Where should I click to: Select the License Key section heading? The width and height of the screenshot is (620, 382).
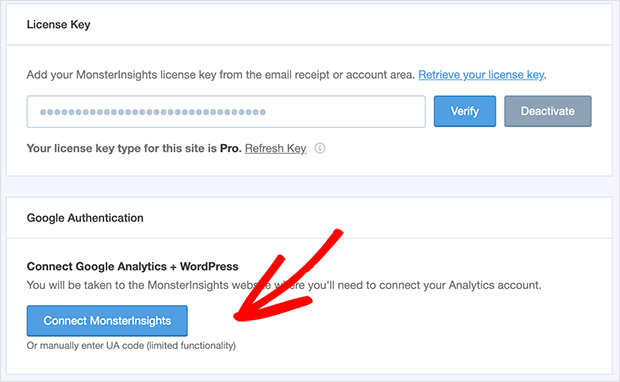point(59,25)
